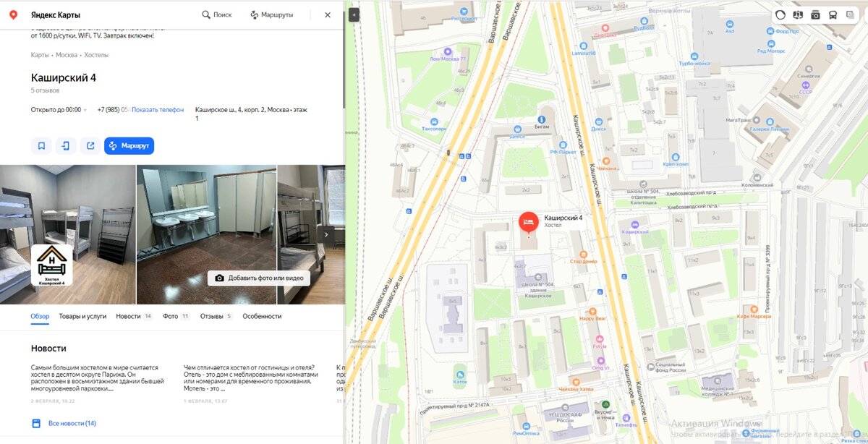This screenshot has width=868, height=444.
Task: Click Добавить фото или видео button
Action: [x=259, y=278]
